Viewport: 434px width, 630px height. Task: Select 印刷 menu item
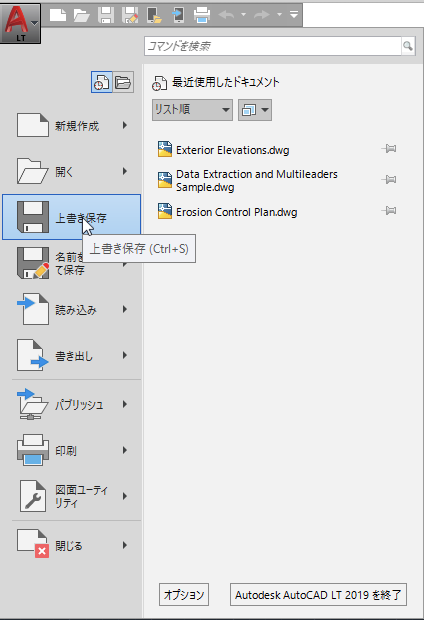pyautogui.click(x=72, y=450)
